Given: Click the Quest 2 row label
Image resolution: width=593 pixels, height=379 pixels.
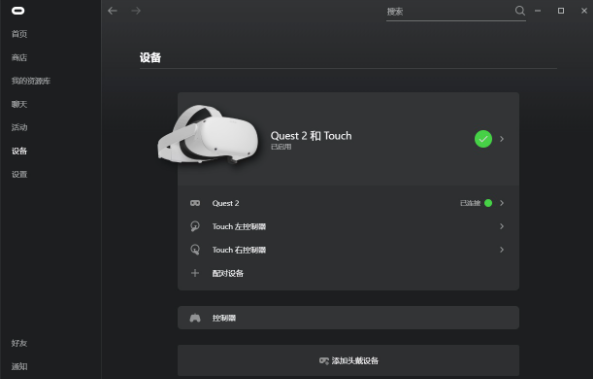Looking at the screenshot, I should 225,203.
